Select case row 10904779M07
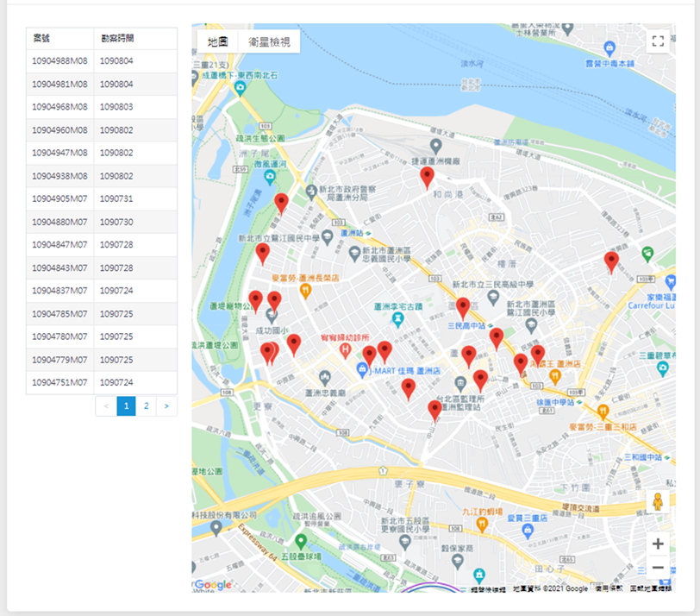The width and height of the screenshot is (700, 616). click(x=102, y=360)
